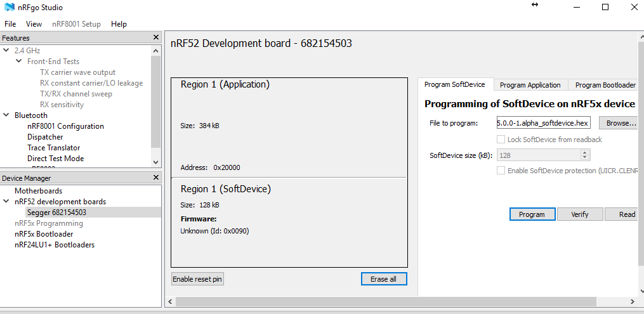Click Features panel scroll up arrow

[x=155, y=51]
